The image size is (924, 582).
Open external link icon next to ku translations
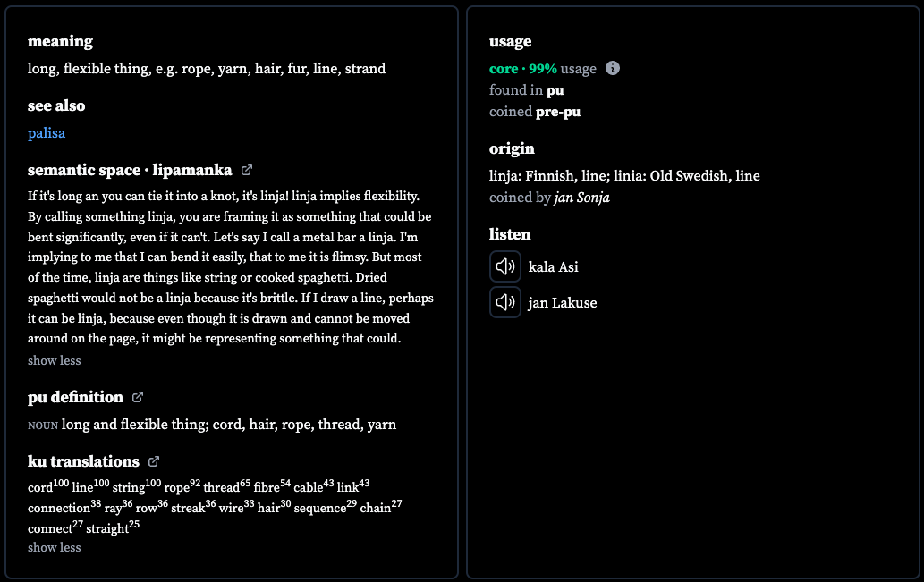(154, 461)
